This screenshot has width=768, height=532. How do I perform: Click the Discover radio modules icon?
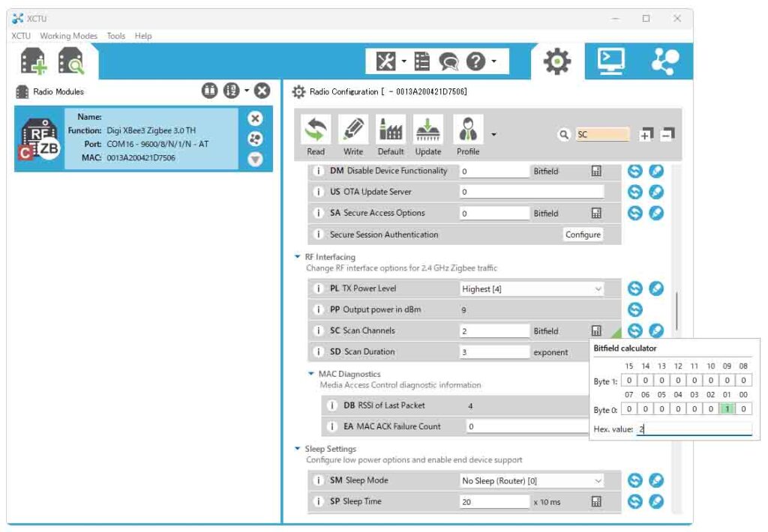(x=72, y=62)
